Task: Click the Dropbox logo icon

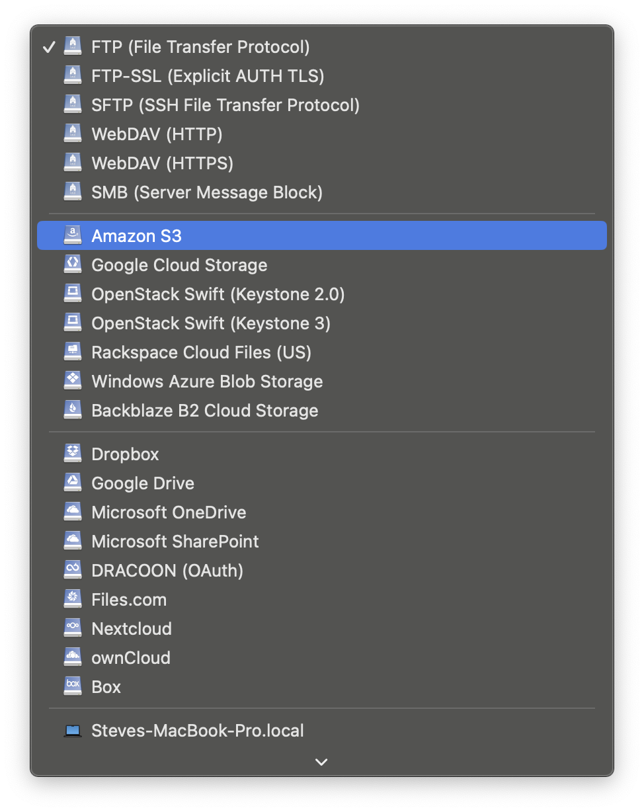Action: pyautogui.click(x=73, y=454)
